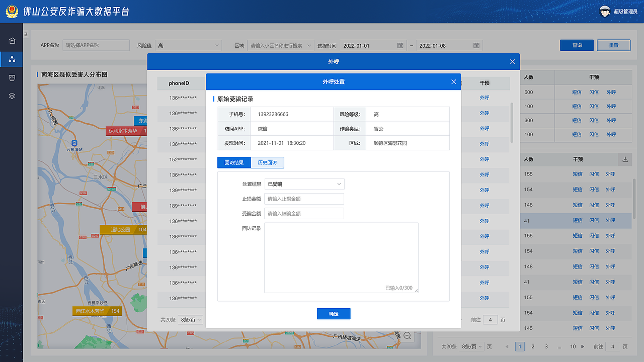Click 外呼 link in the 139******** row
644x362 pixels.
(x=485, y=190)
